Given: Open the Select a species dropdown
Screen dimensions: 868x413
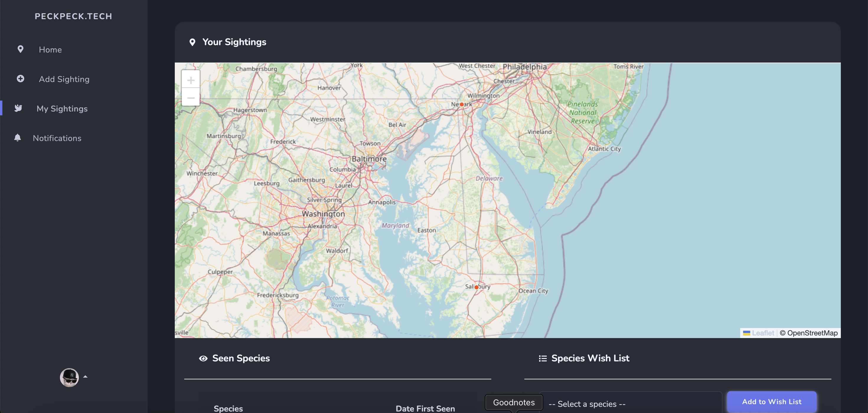Looking at the screenshot, I should [x=630, y=404].
